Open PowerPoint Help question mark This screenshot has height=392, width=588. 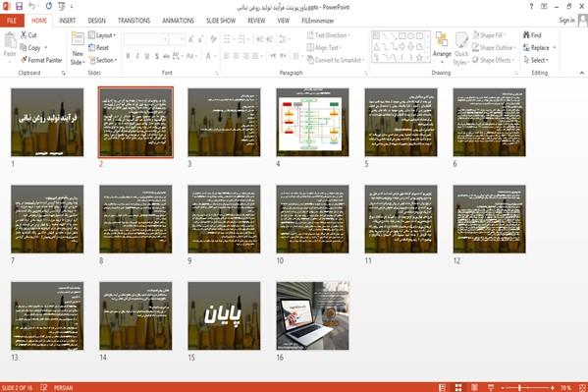[531, 6]
